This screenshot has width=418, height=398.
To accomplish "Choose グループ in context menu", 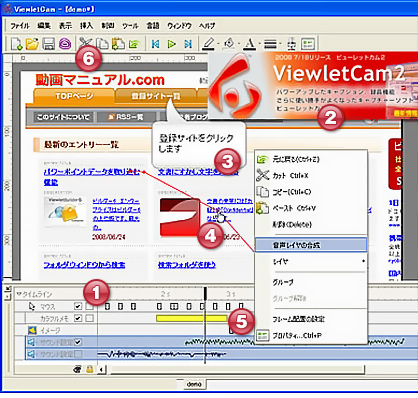I will click(311, 282).
